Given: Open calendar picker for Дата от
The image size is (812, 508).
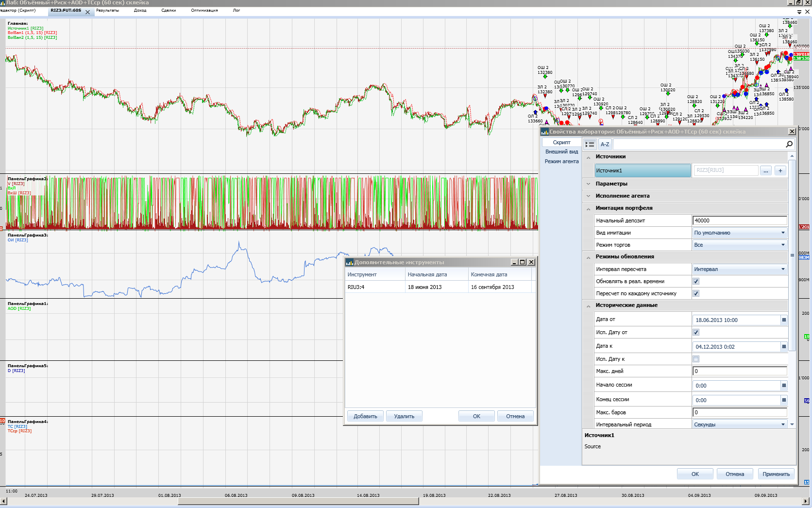Looking at the screenshot, I should click(x=783, y=320).
